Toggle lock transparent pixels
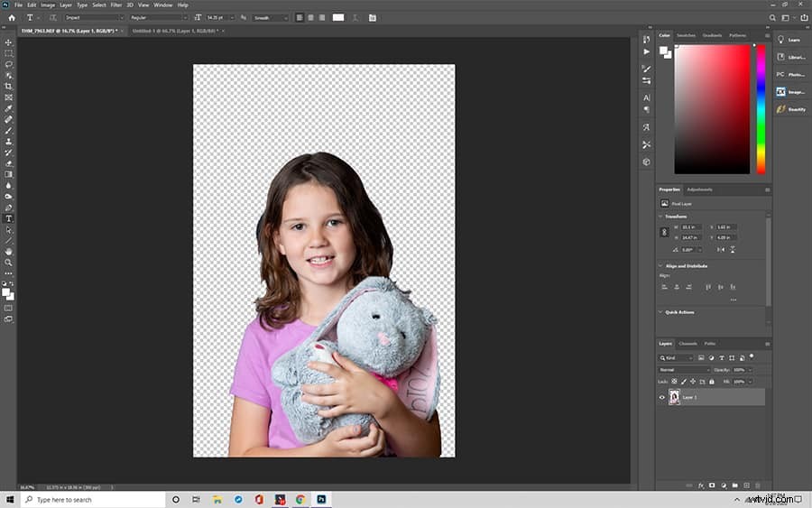The height and width of the screenshot is (508, 812). click(674, 382)
